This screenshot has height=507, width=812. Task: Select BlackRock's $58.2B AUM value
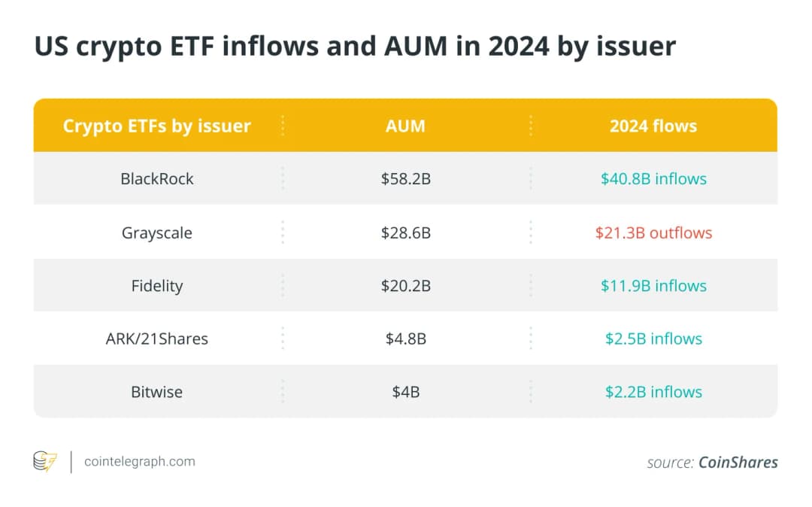(x=405, y=179)
